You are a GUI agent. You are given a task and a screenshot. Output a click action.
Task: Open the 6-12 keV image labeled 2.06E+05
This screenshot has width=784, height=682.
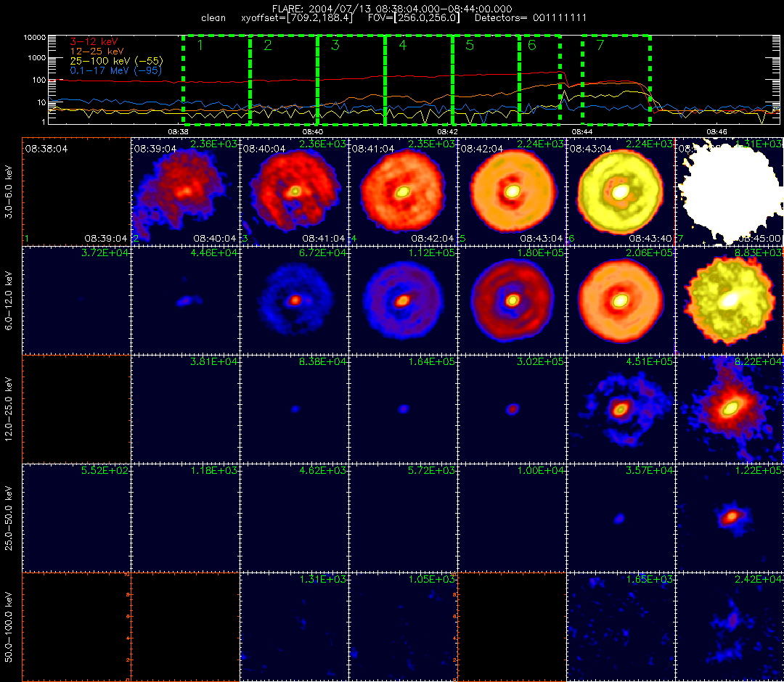pyautogui.click(x=621, y=300)
